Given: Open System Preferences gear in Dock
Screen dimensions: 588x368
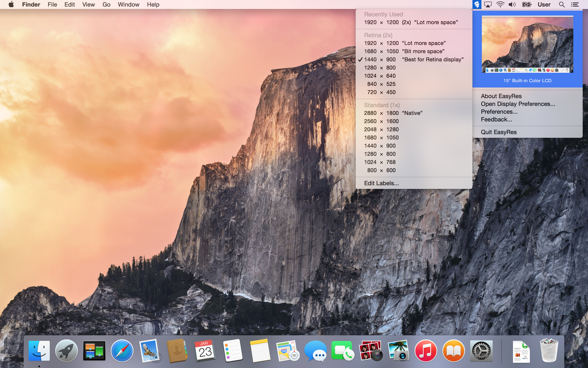Looking at the screenshot, I should (481, 351).
